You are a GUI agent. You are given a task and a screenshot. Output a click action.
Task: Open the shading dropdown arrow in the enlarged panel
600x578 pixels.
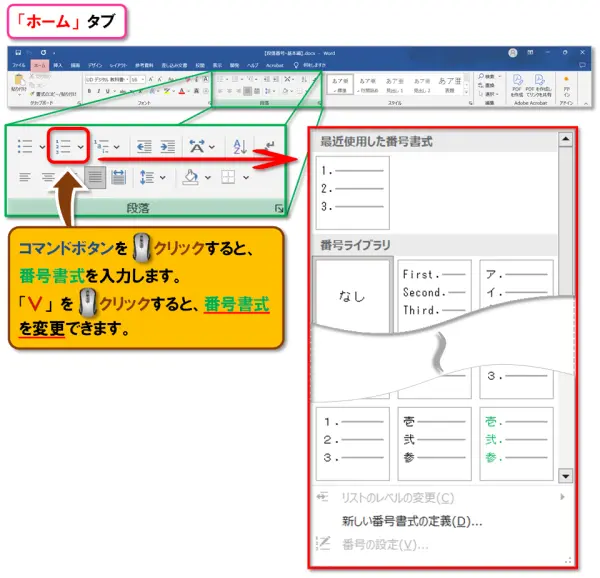click(x=208, y=177)
